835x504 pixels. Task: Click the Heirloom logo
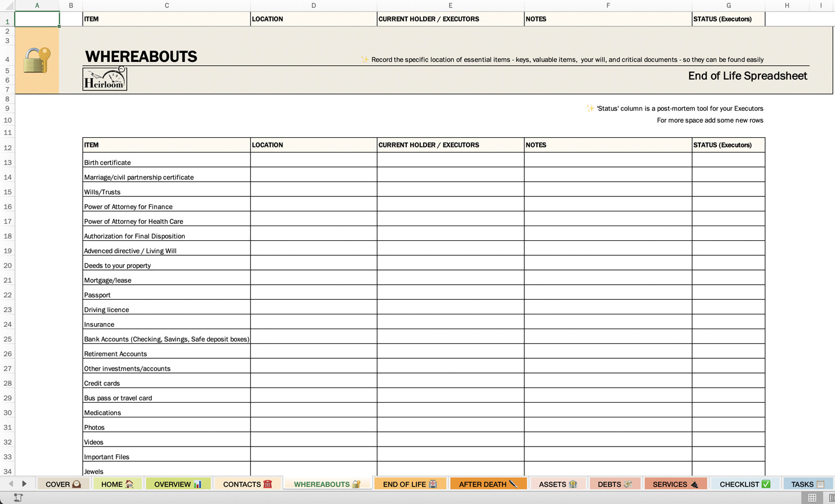tap(105, 79)
